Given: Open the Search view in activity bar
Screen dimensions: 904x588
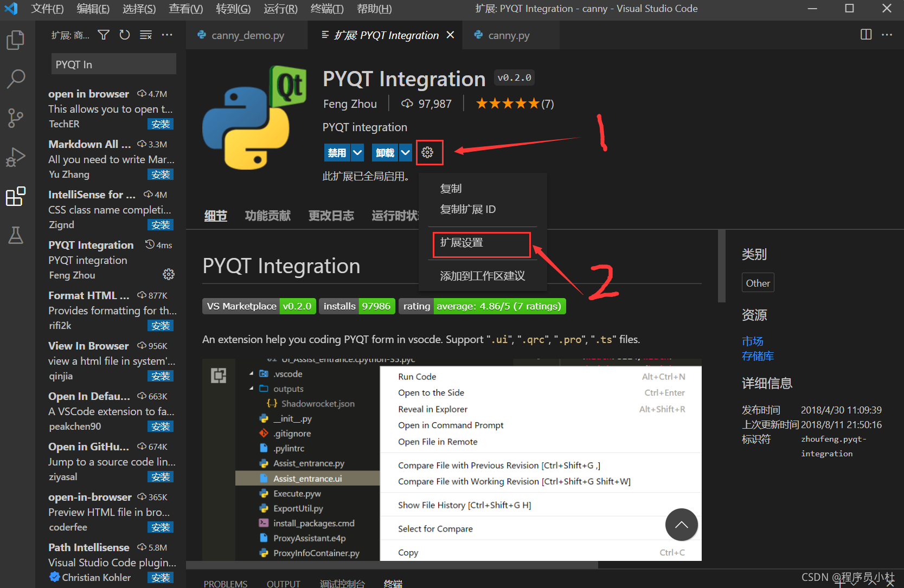Looking at the screenshot, I should pos(15,79).
